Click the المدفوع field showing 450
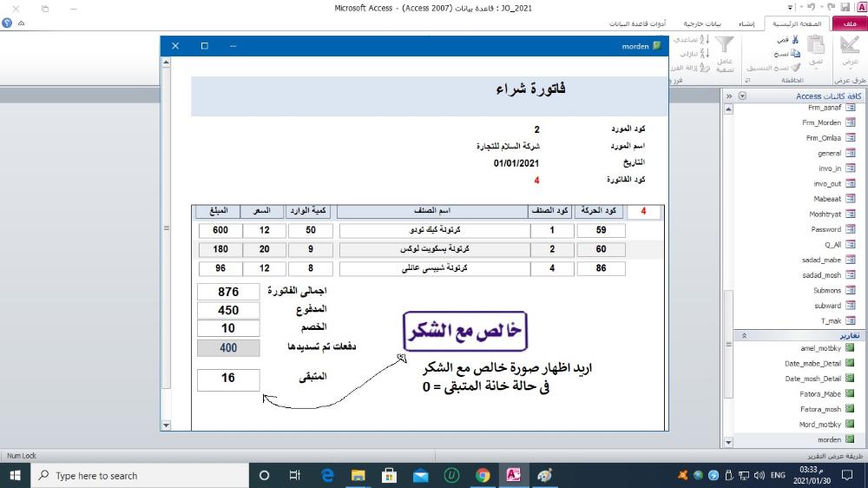Screen dimensions: 868x488 (228, 310)
